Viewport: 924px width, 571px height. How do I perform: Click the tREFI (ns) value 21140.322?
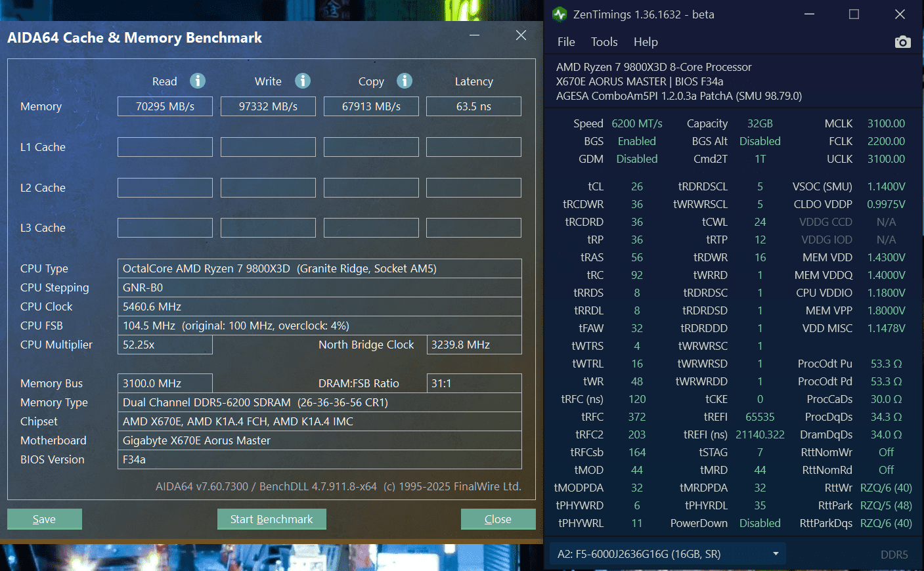(x=760, y=434)
